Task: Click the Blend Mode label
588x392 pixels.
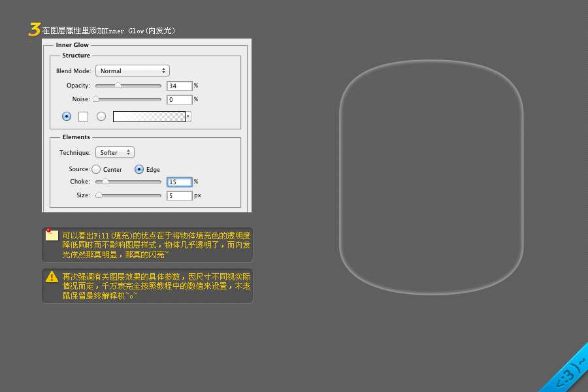Action: (x=73, y=71)
